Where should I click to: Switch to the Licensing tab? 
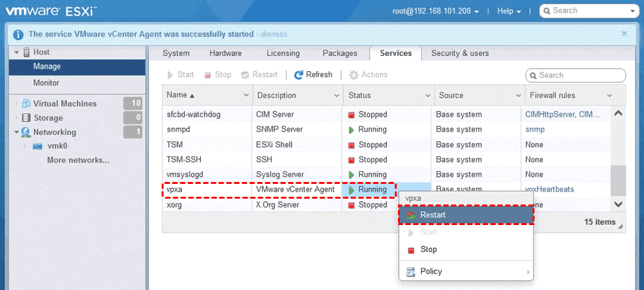(x=283, y=53)
